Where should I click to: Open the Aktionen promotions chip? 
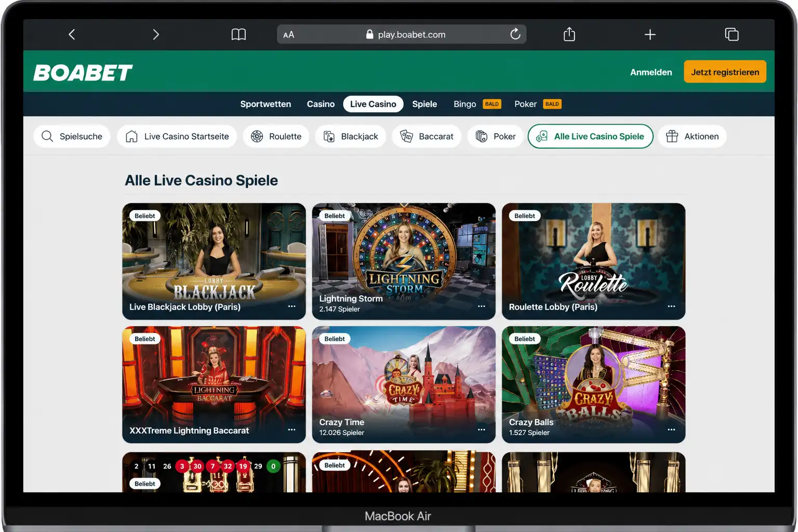point(692,136)
